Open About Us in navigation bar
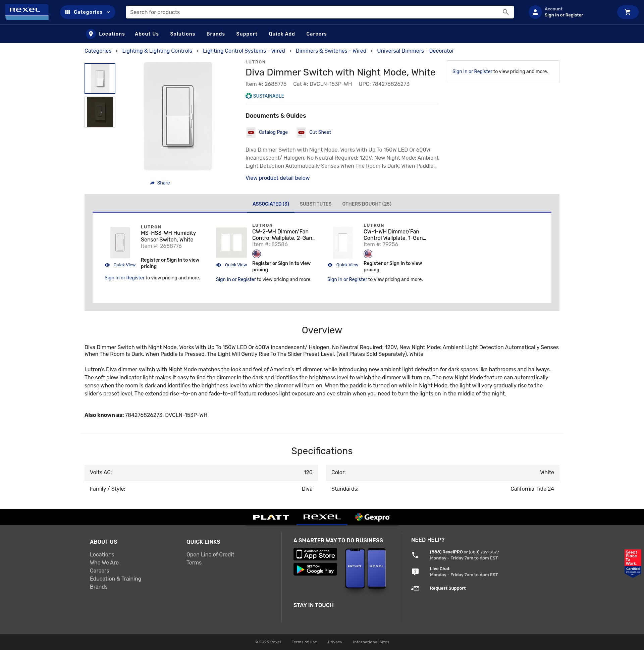Viewport: 644px width, 650px height. 147,34
